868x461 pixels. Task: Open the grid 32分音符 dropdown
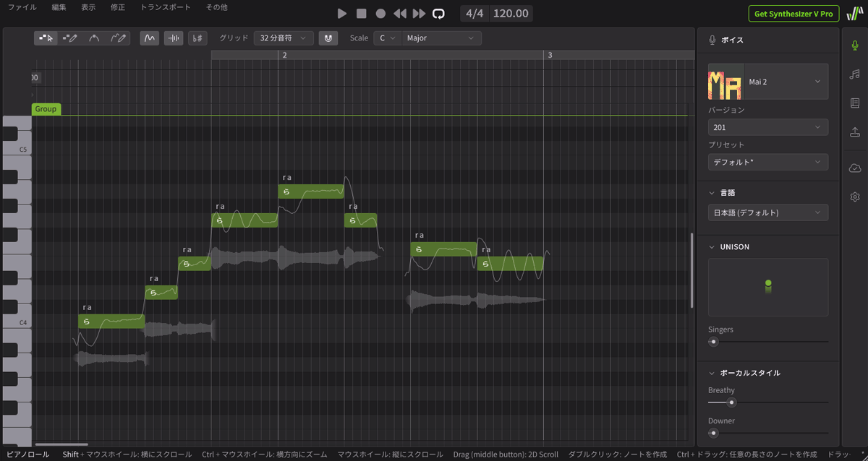(284, 38)
